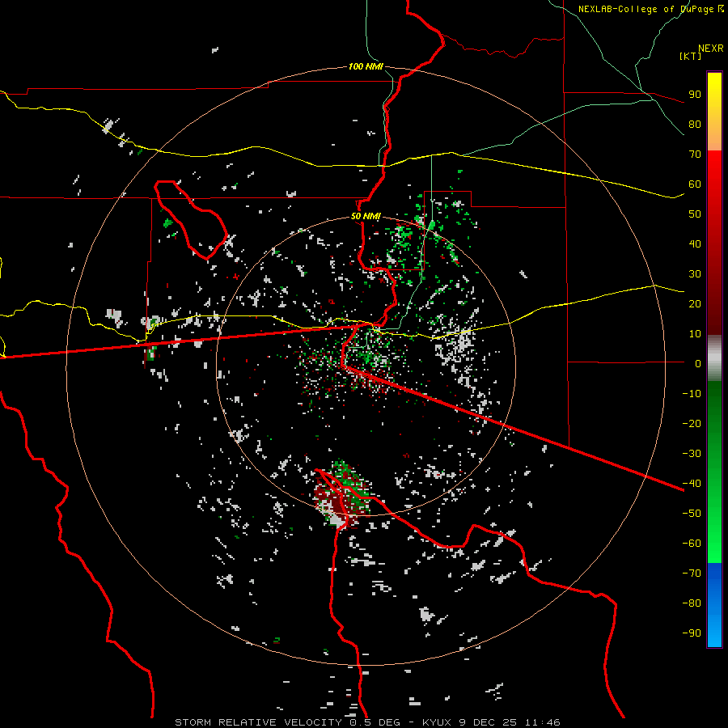The image size is (728, 728).
Task: Select the 10 value on velocity scale
Action: click(695, 334)
